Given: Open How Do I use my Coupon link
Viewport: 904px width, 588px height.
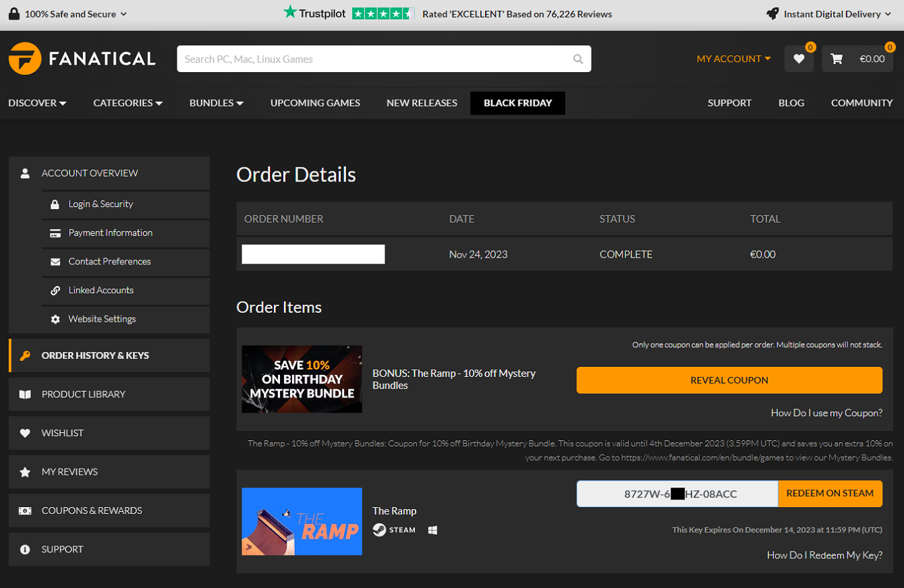Looking at the screenshot, I should (826, 413).
